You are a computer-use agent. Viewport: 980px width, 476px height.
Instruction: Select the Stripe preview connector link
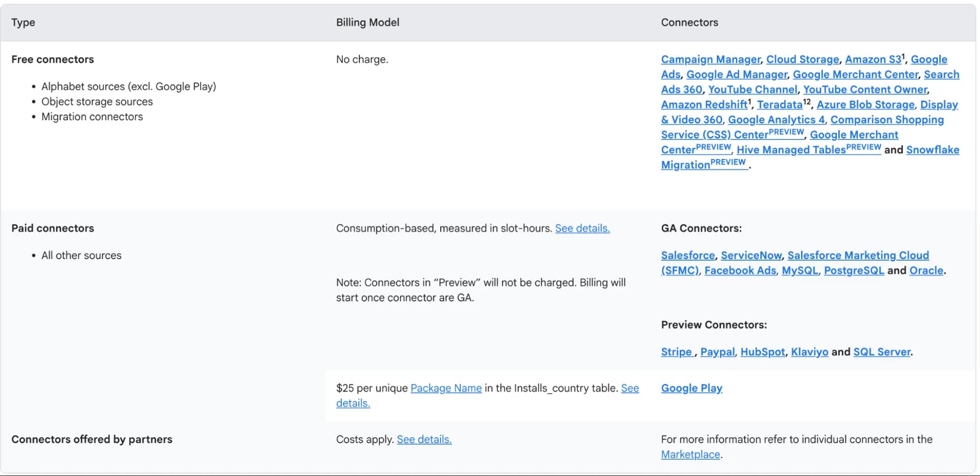click(677, 352)
